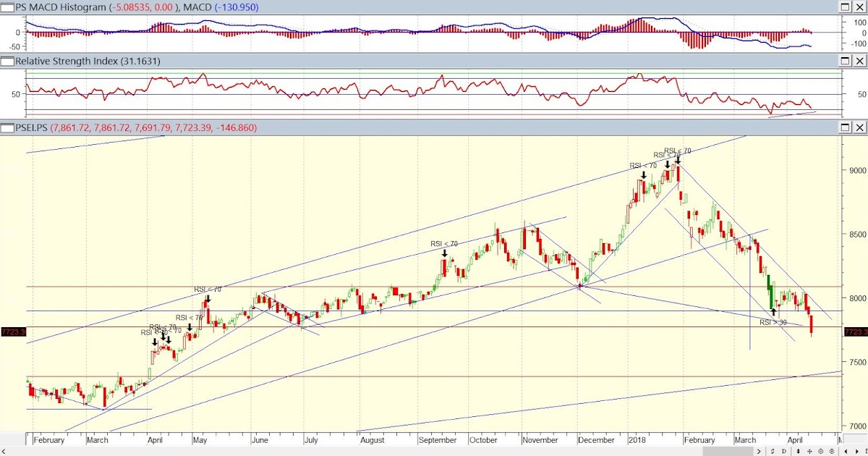Click the Relative Strength Index panel header icon

point(7,61)
